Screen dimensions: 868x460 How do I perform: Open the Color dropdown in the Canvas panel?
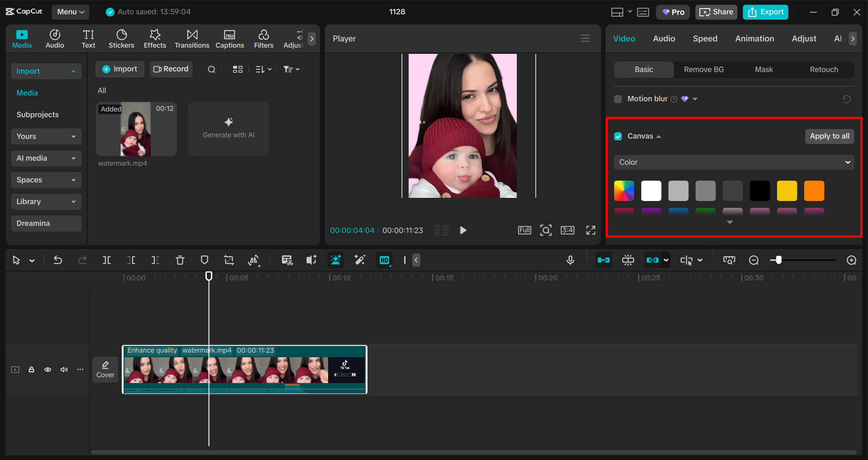click(x=733, y=162)
